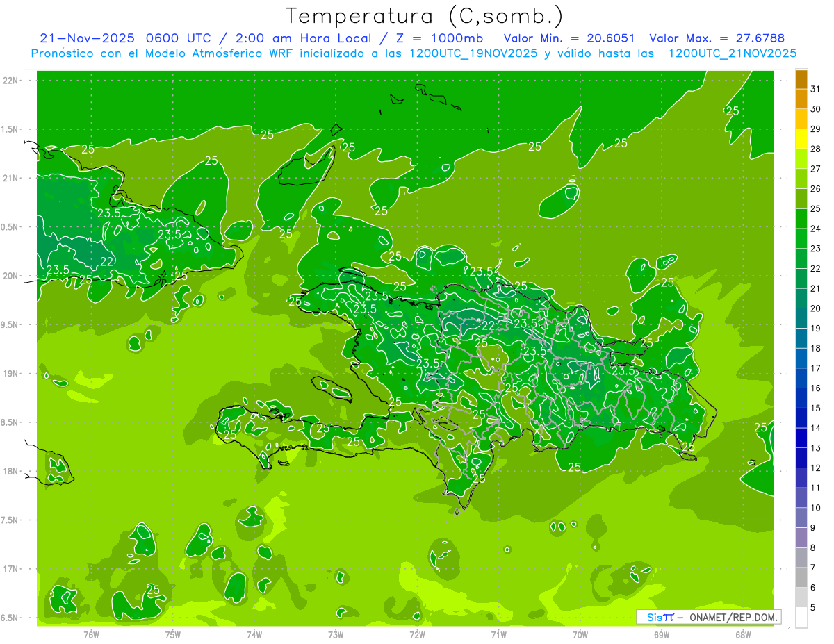Click the blue legend swatch between 15 and 16
The height and width of the screenshot is (644, 834).
(x=801, y=398)
